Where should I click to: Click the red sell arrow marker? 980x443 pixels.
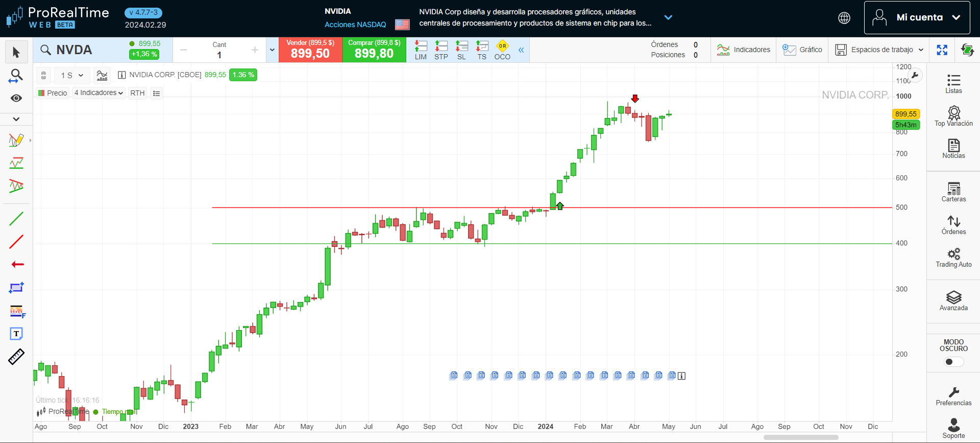click(635, 99)
